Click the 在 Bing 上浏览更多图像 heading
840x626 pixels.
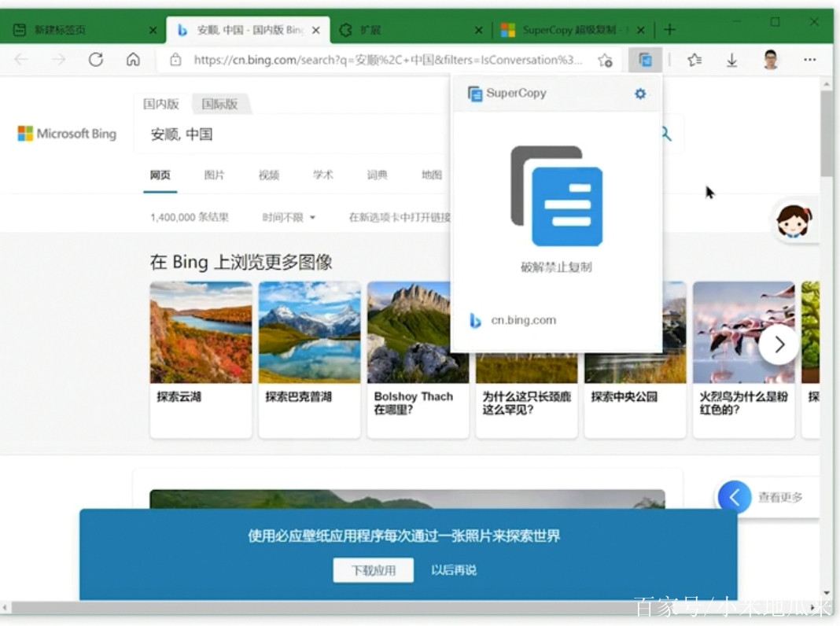point(241,262)
